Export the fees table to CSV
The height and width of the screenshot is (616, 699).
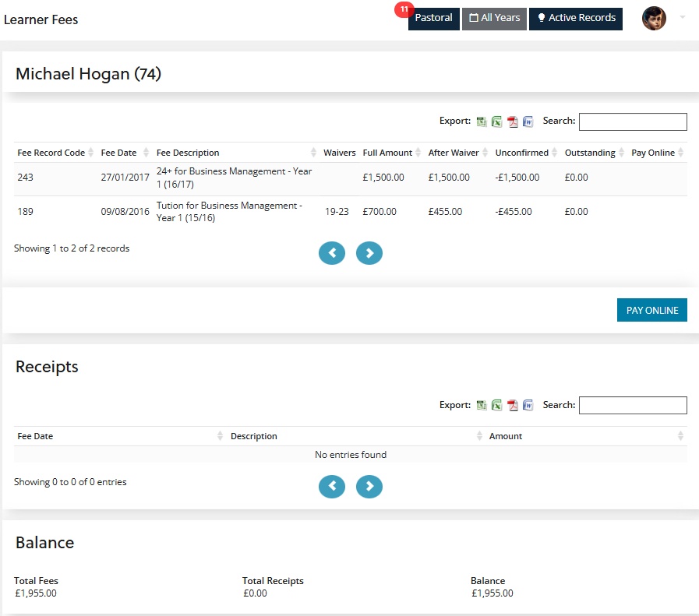click(x=482, y=121)
